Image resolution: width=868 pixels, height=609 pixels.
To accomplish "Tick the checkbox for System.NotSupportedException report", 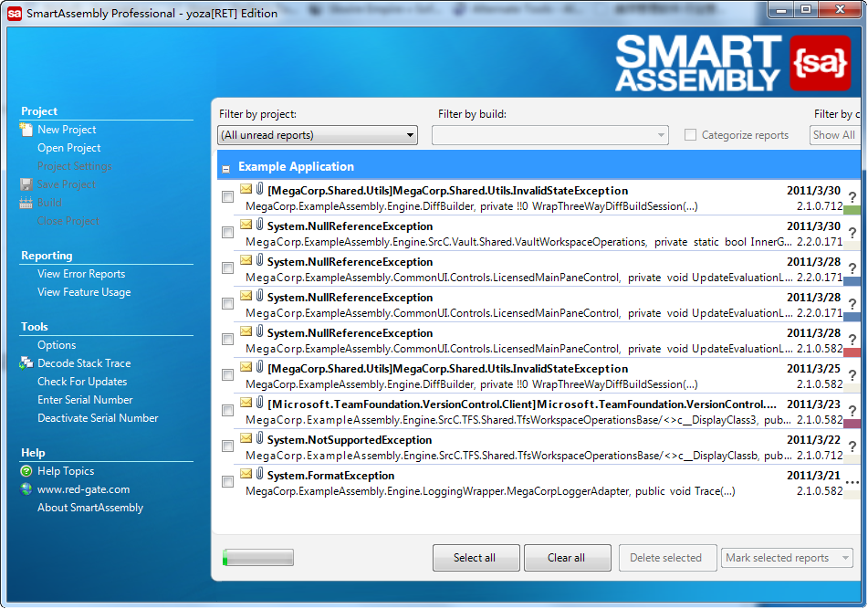I will coord(227,446).
